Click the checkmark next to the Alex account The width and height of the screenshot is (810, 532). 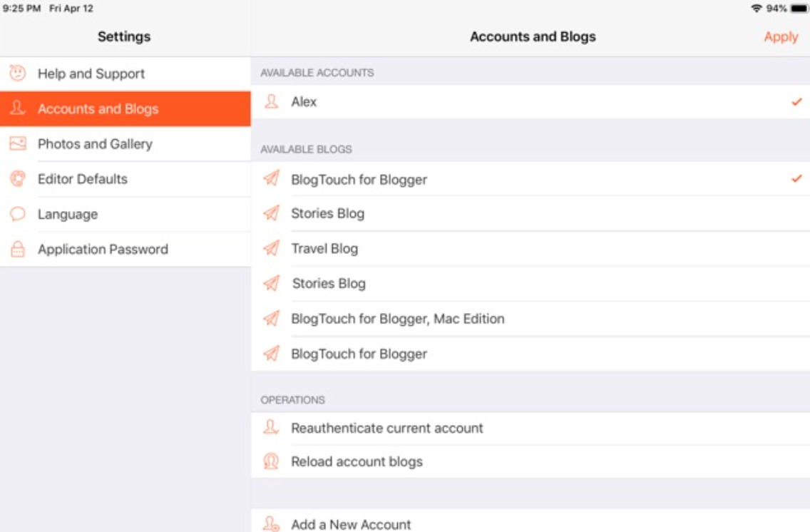796,101
